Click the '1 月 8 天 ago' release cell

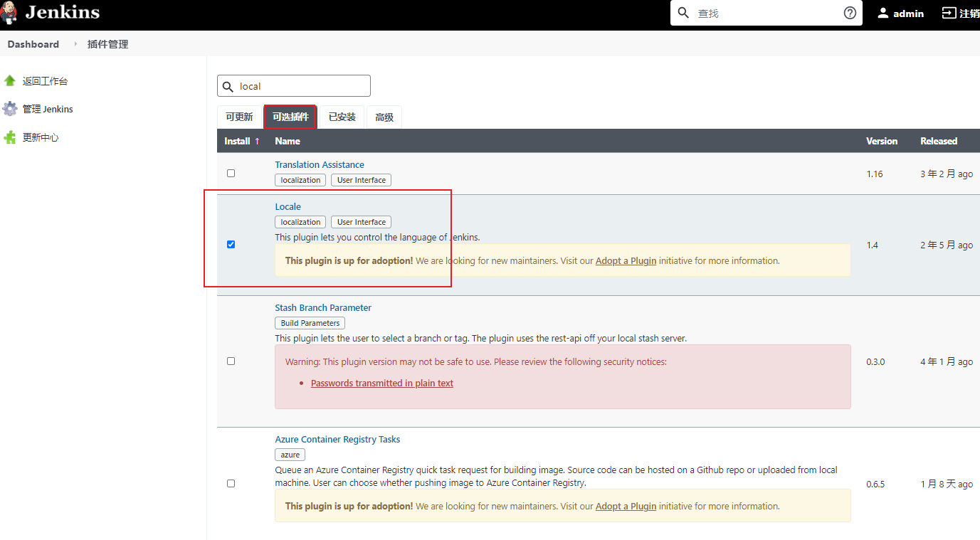click(x=947, y=484)
